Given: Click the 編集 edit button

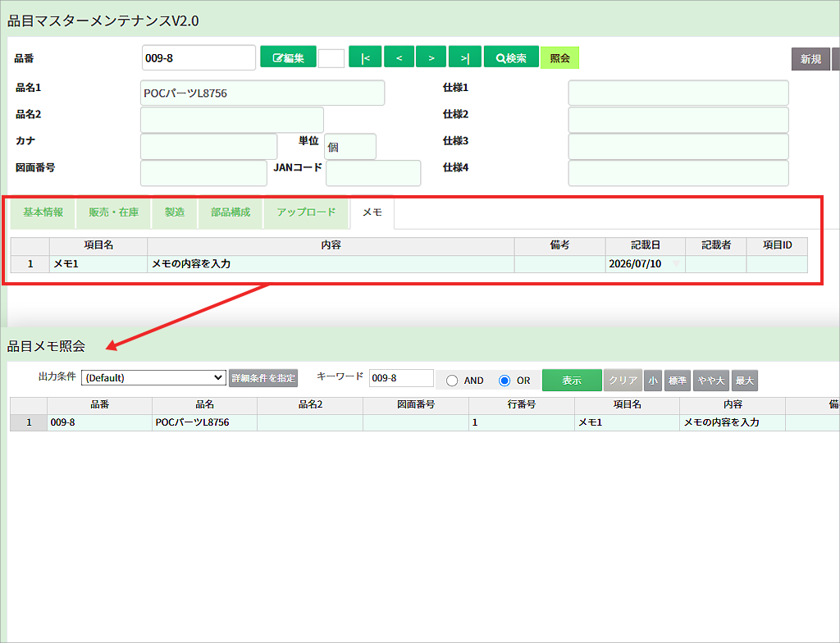Looking at the screenshot, I should coord(288,57).
